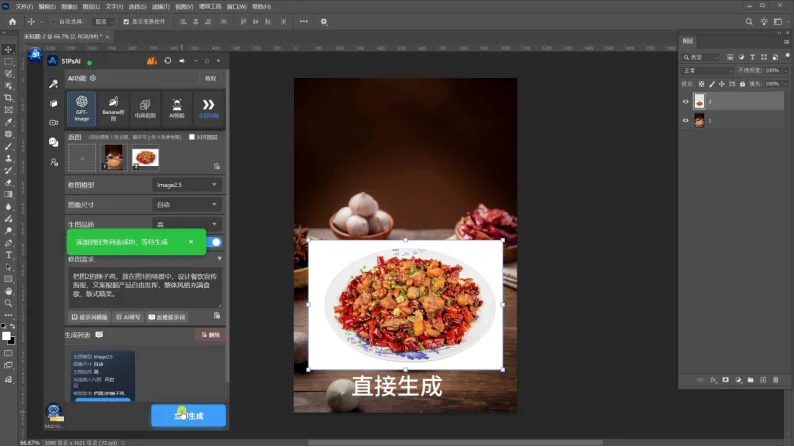Open the magic wand sidebar tab in 51PsAI
This screenshot has width=794, height=447.
pyautogui.click(x=54, y=84)
